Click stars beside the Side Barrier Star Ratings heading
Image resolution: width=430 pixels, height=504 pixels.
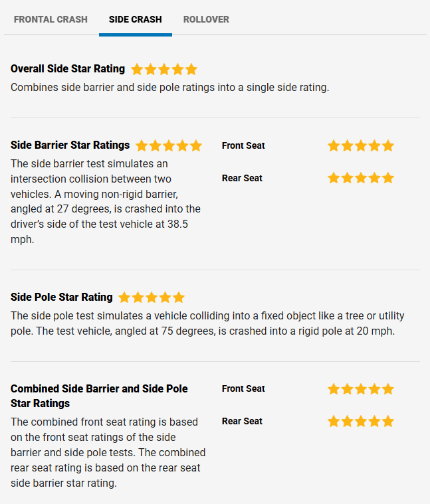pos(169,145)
